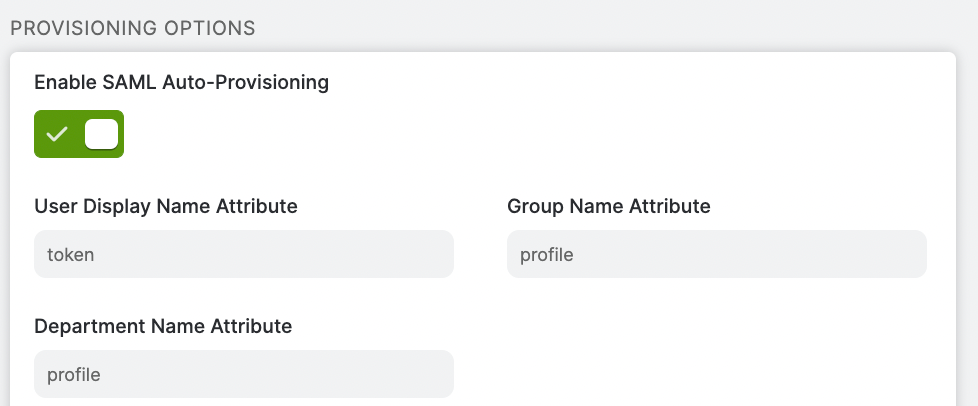Click blank card space right of SAML toggle
This screenshot has width=978, height=406.
pos(530,134)
